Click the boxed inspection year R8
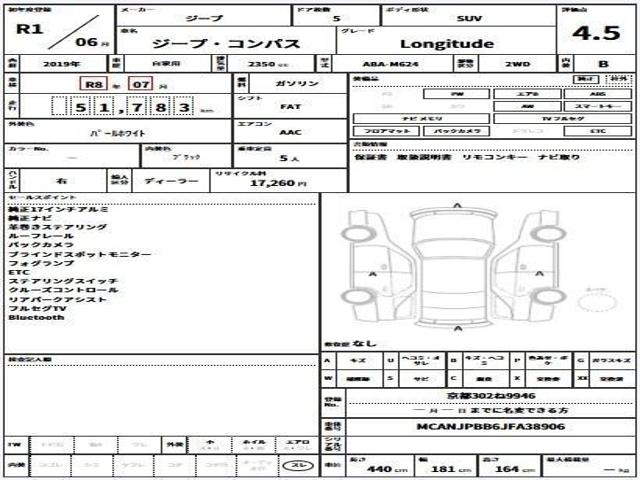The height and width of the screenshot is (480, 640). (x=93, y=84)
